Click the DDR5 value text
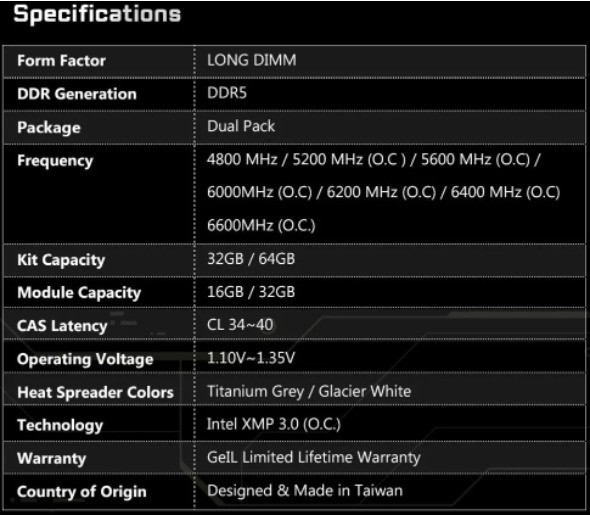590x515 pixels. click(227, 93)
